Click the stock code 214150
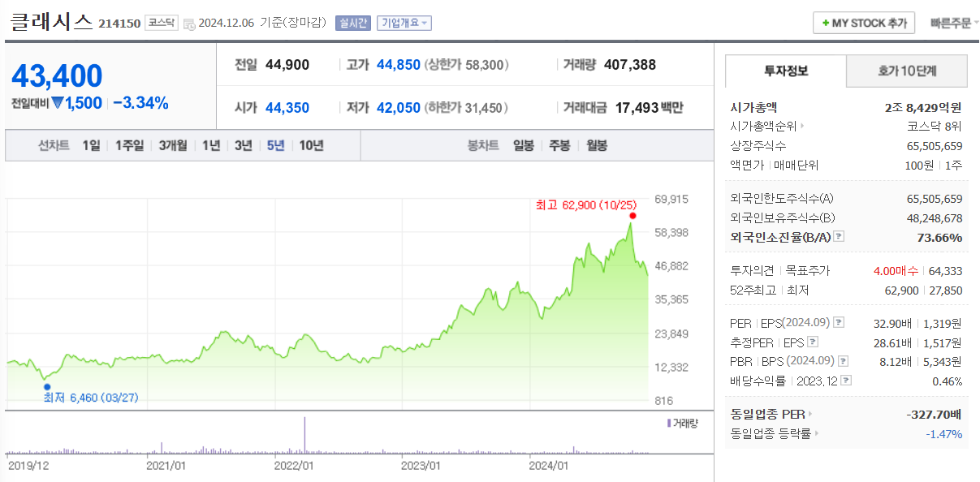The width and height of the screenshot is (980, 482). [119, 24]
